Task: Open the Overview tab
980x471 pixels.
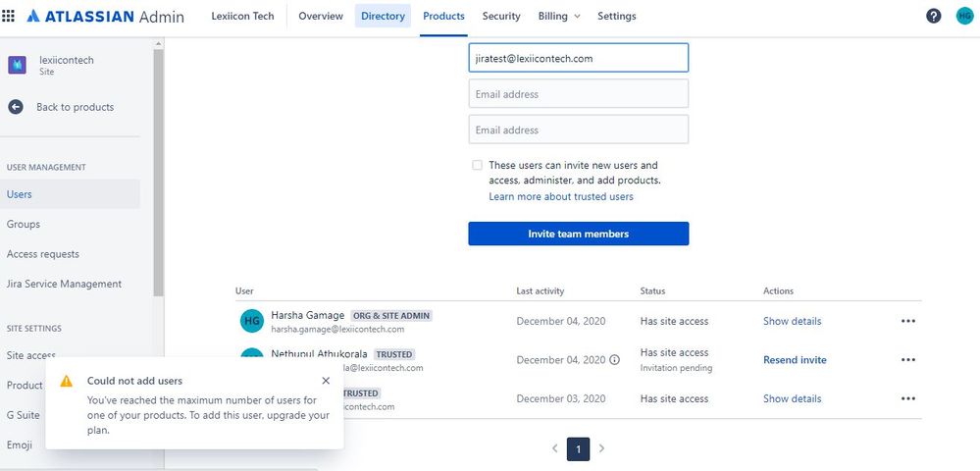Action: (321, 17)
